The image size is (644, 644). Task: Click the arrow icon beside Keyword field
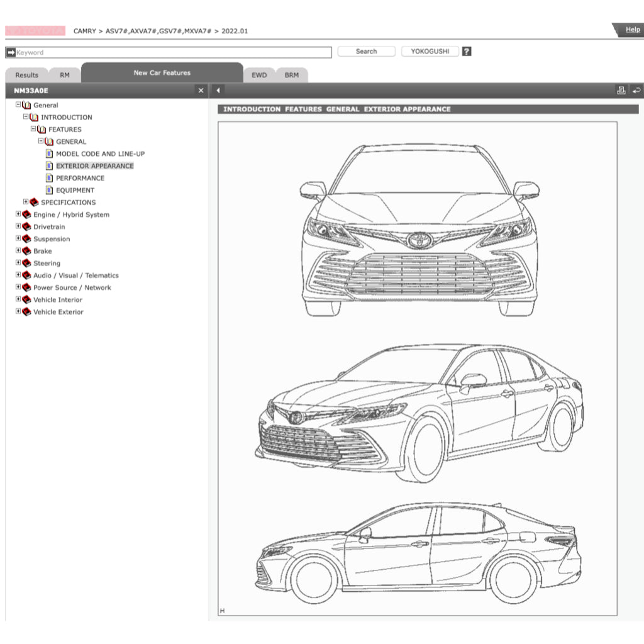(x=11, y=53)
